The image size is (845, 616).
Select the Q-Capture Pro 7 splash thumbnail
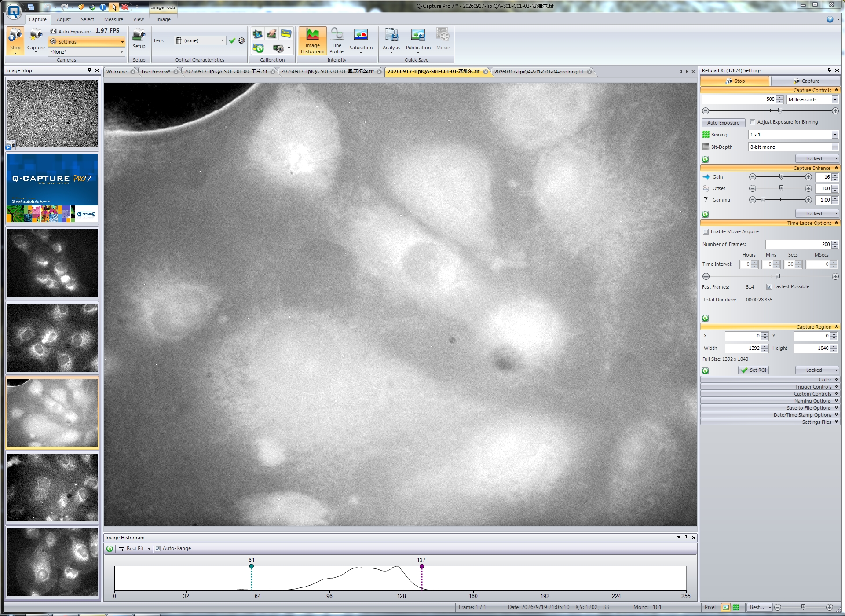pyautogui.click(x=52, y=188)
